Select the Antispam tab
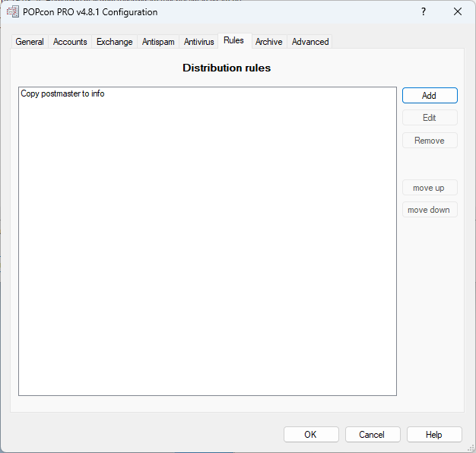 tap(158, 42)
